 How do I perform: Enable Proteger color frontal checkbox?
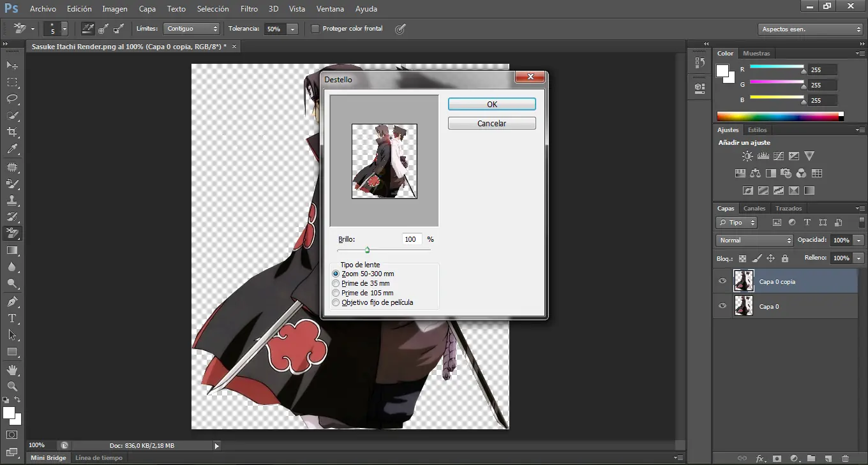tap(315, 29)
